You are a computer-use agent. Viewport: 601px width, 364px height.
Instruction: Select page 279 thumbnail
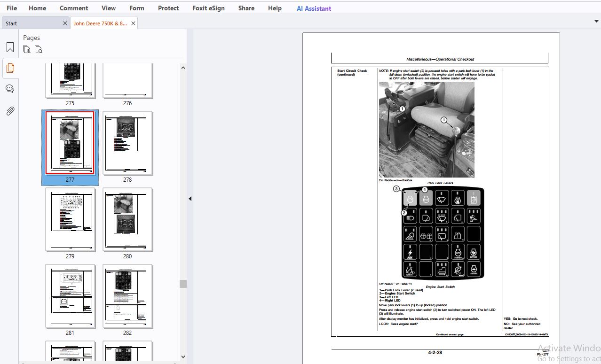coord(71,219)
